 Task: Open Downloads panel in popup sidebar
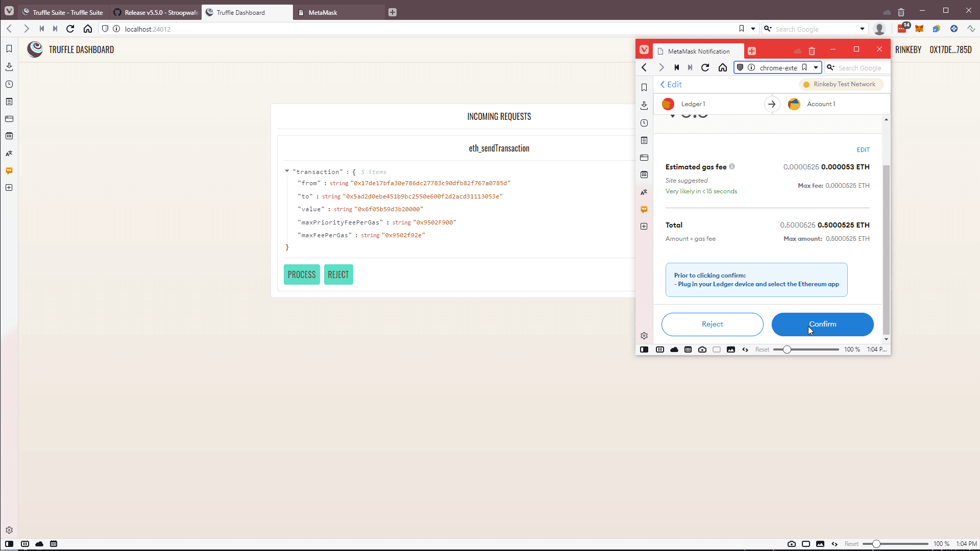click(644, 105)
